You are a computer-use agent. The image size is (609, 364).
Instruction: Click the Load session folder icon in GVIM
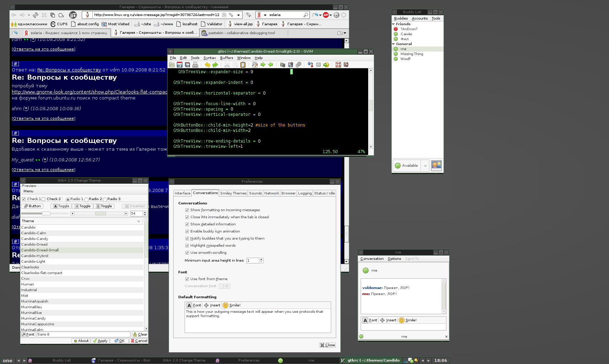click(x=283, y=65)
